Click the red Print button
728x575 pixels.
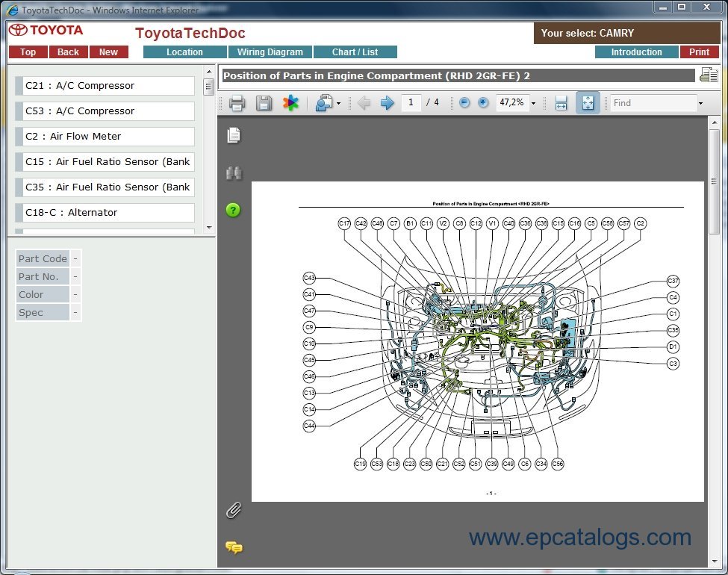click(699, 52)
